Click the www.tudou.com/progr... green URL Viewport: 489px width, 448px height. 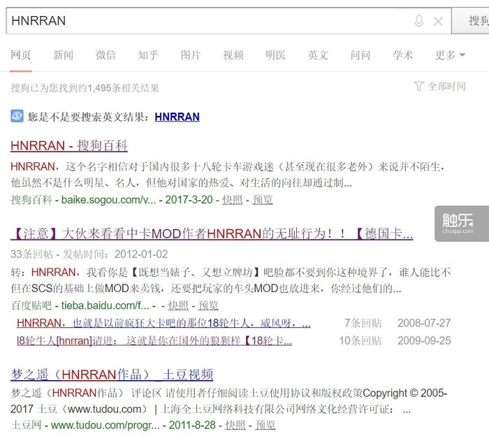(x=105, y=425)
